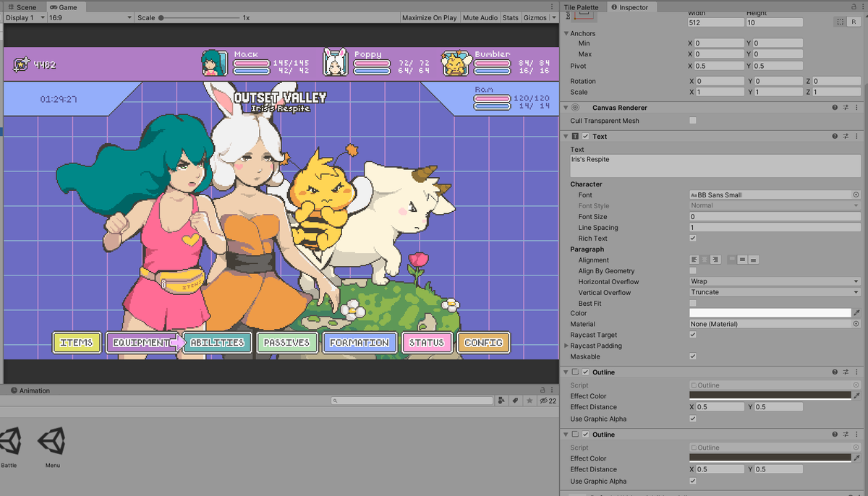Pick a font with the Font object picker
868x496 pixels.
(x=856, y=195)
